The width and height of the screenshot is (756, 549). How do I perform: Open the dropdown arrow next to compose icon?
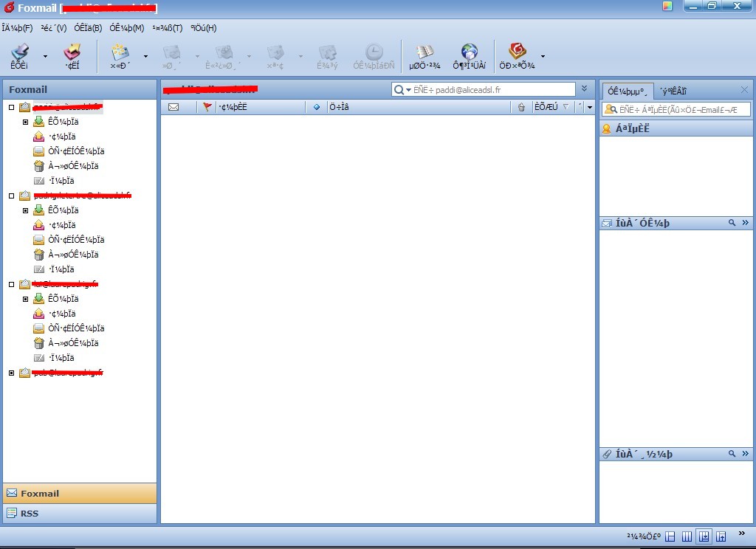coord(145,56)
